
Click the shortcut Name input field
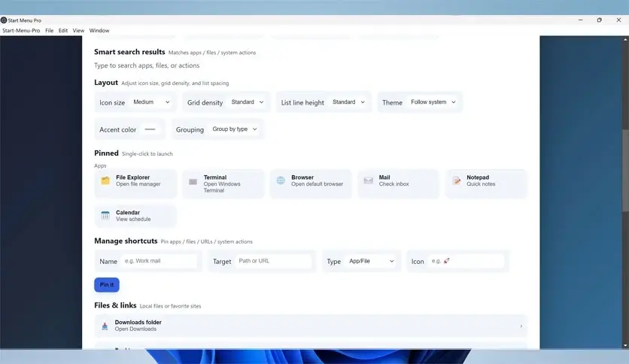[x=159, y=261]
